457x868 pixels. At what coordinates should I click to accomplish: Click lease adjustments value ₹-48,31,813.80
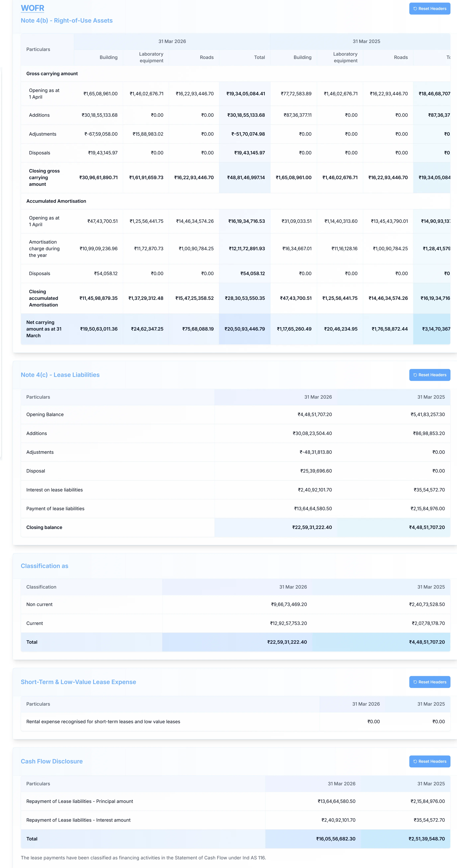(x=316, y=452)
